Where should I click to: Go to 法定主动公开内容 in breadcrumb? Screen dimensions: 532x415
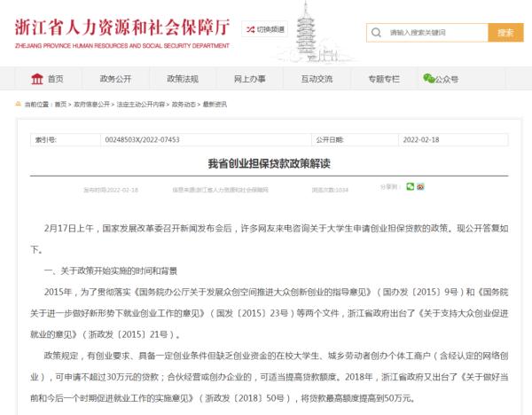click(x=141, y=104)
